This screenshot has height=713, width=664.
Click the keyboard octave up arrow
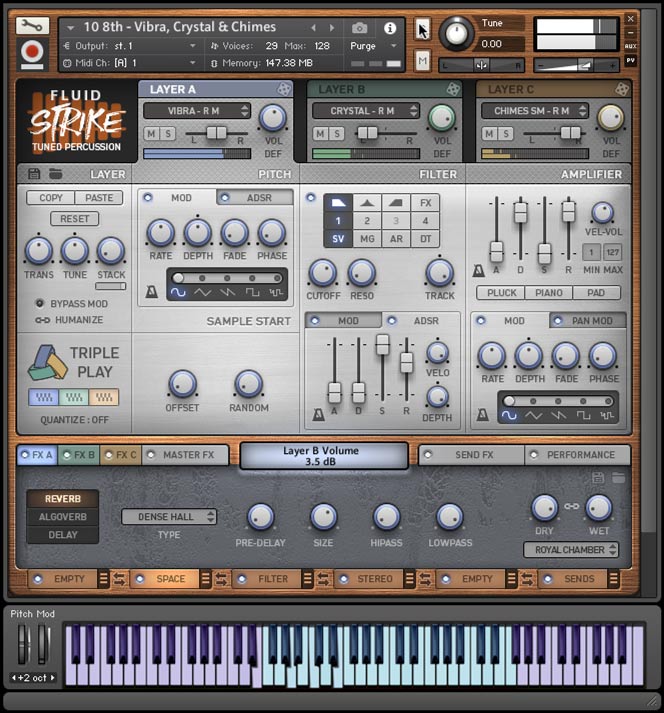point(53,677)
